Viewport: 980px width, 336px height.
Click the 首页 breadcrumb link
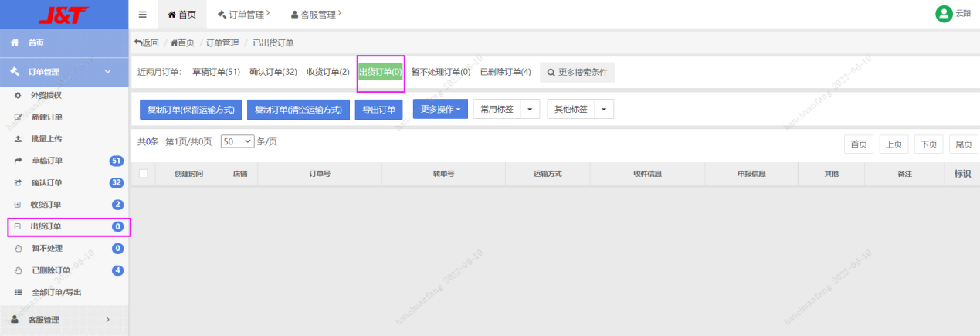click(x=182, y=43)
